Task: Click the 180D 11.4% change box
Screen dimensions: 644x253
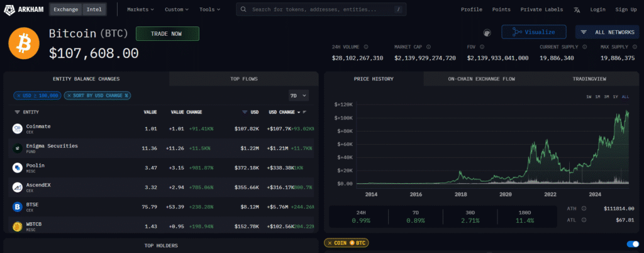Action: pos(525,217)
